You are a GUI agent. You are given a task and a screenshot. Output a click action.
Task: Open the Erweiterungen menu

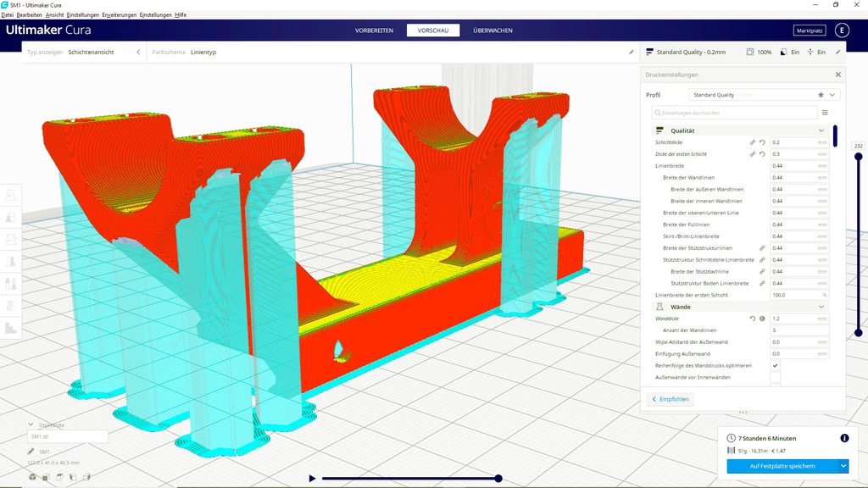pyautogui.click(x=118, y=15)
